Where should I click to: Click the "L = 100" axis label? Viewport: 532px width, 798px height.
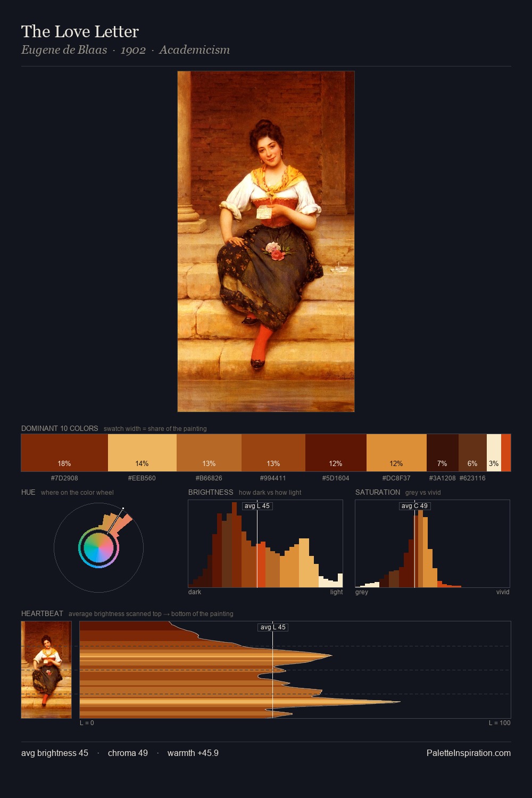coord(500,723)
